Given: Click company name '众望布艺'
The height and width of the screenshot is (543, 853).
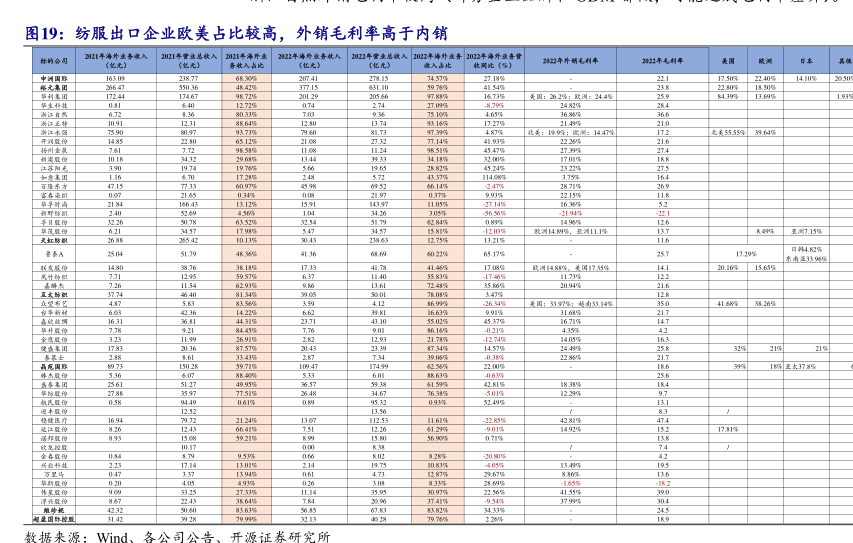Looking at the screenshot, I should click(54, 304).
